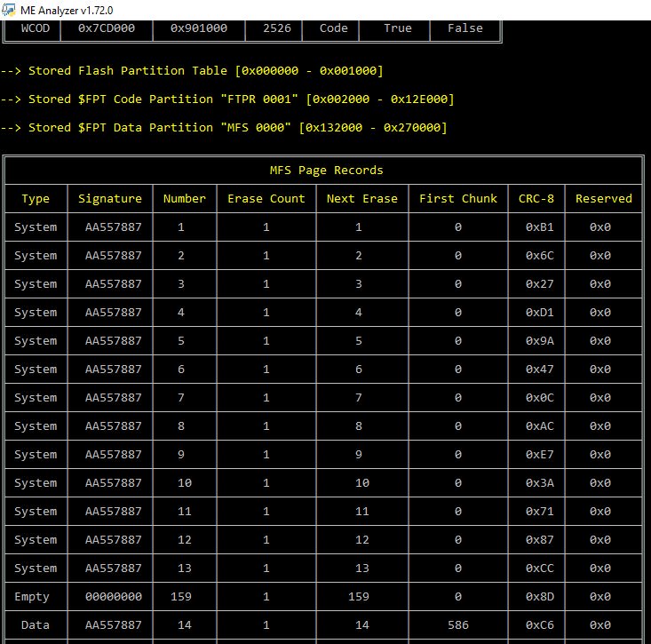This screenshot has height=644, width=651.
Task: Select CRC-8 value 0x3A
Action: [540, 483]
